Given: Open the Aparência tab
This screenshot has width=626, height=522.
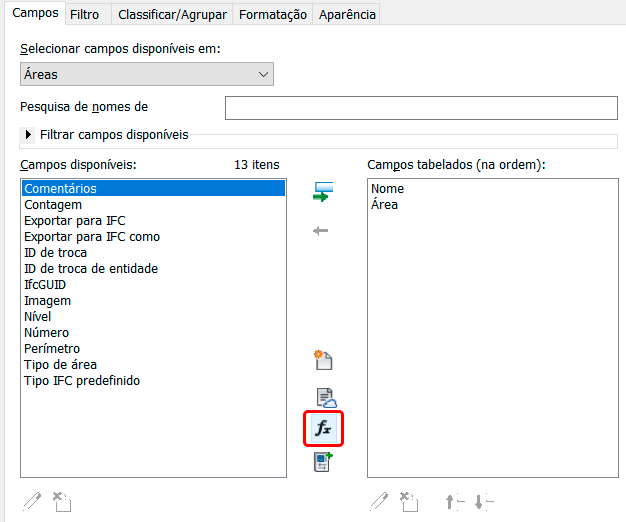Looking at the screenshot, I should [x=347, y=14].
